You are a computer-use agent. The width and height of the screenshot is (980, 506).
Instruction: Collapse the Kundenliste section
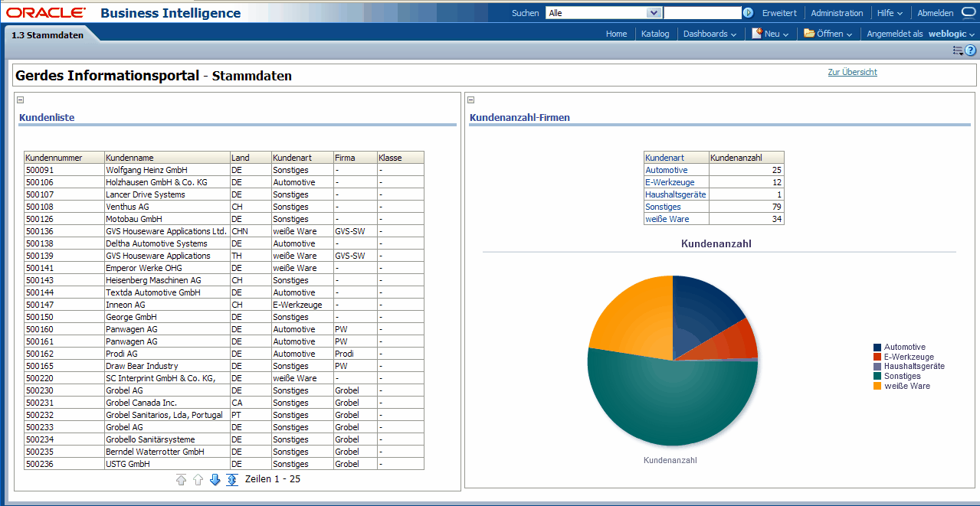click(x=21, y=100)
